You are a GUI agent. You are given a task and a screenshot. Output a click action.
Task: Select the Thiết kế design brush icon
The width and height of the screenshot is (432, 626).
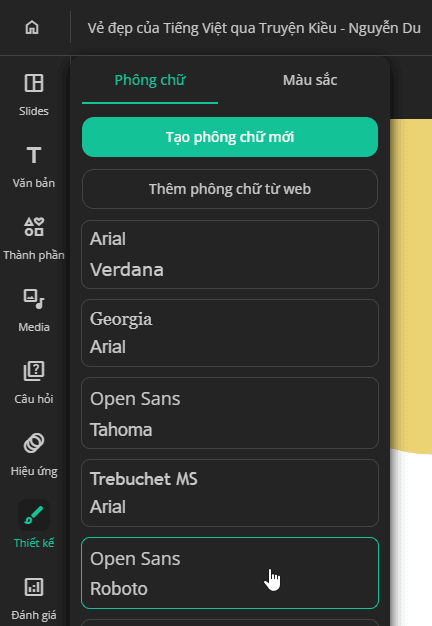tap(34, 515)
